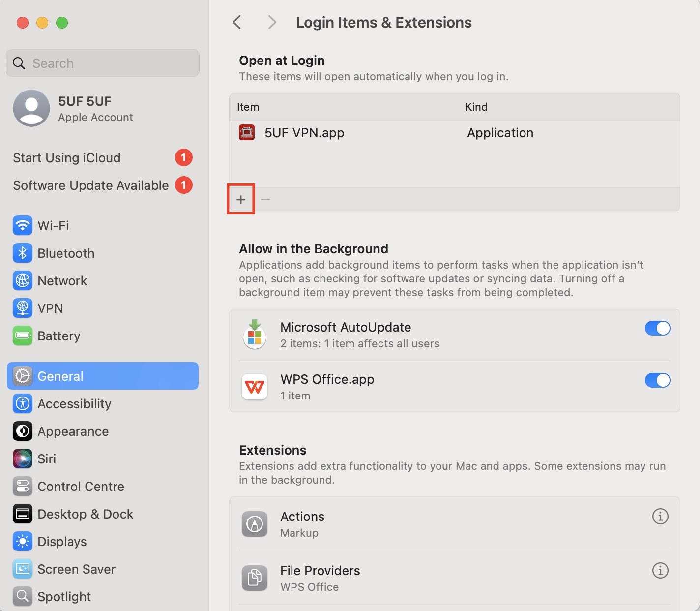Turn off WPS Office.app background toggle

point(657,381)
